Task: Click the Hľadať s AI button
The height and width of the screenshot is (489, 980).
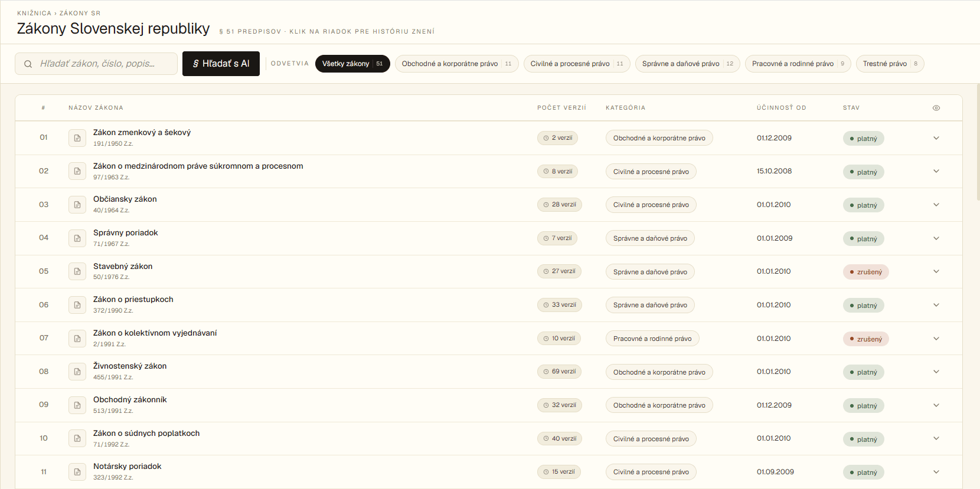Action: tap(221, 64)
